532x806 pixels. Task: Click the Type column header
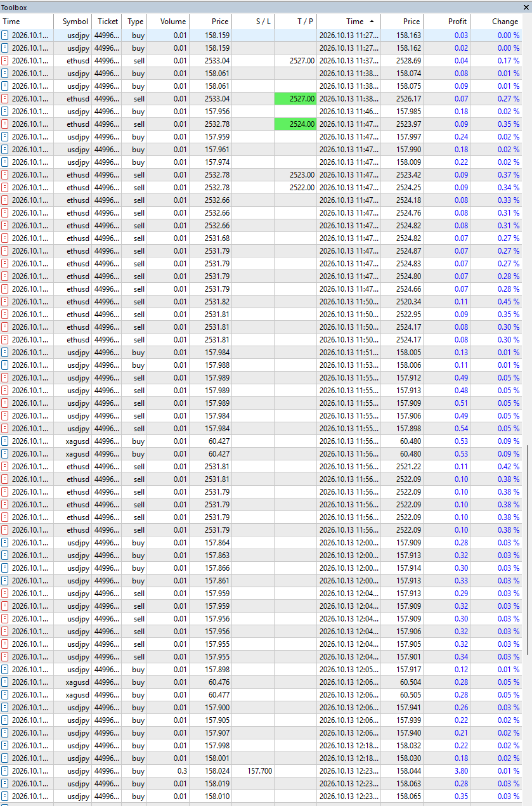point(135,22)
